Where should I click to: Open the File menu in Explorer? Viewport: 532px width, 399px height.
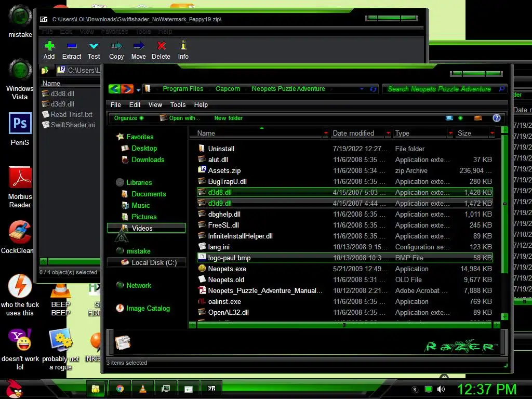[x=116, y=105]
